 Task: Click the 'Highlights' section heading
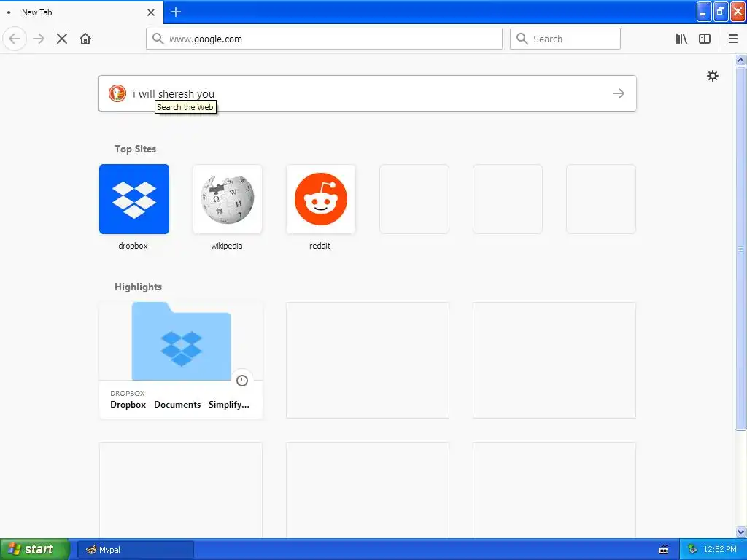click(x=138, y=287)
